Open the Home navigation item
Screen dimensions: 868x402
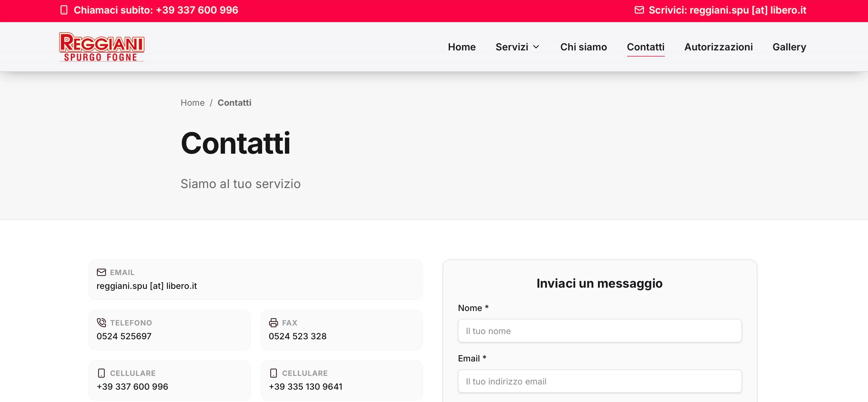[x=462, y=47]
